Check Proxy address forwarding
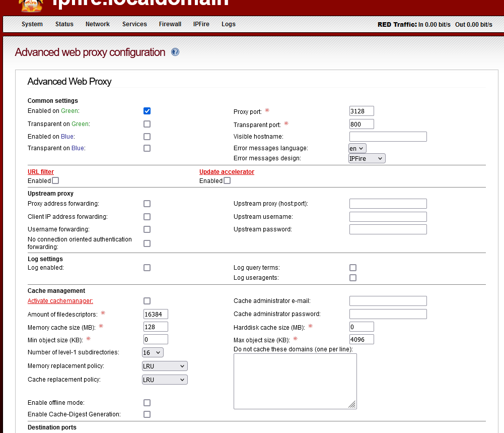 147,204
